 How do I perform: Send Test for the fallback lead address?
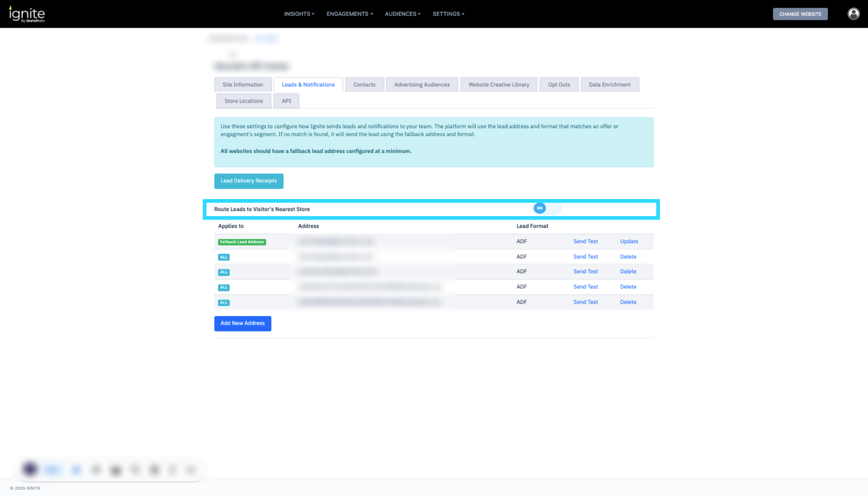[585, 242]
